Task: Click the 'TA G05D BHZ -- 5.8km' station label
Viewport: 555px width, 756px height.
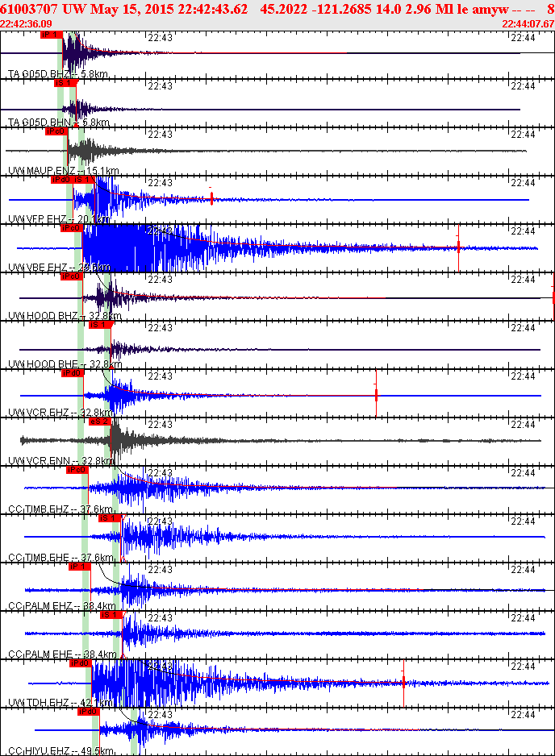Action: [58, 74]
